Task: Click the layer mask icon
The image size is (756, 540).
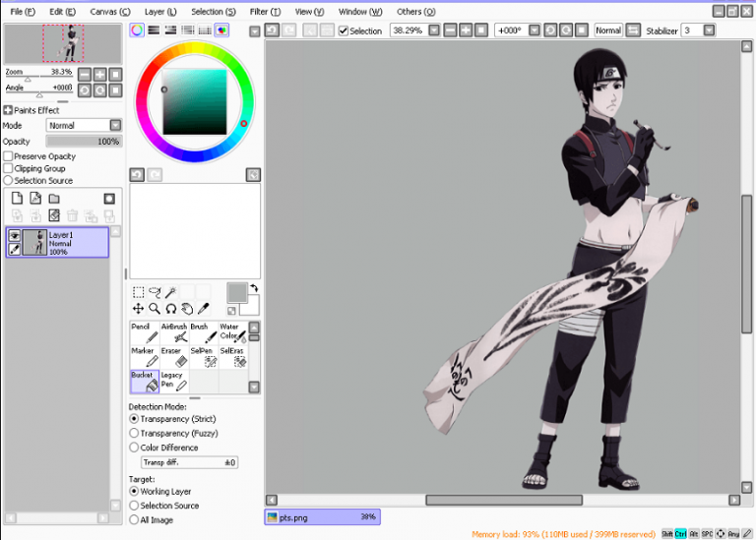Action: click(109, 199)
